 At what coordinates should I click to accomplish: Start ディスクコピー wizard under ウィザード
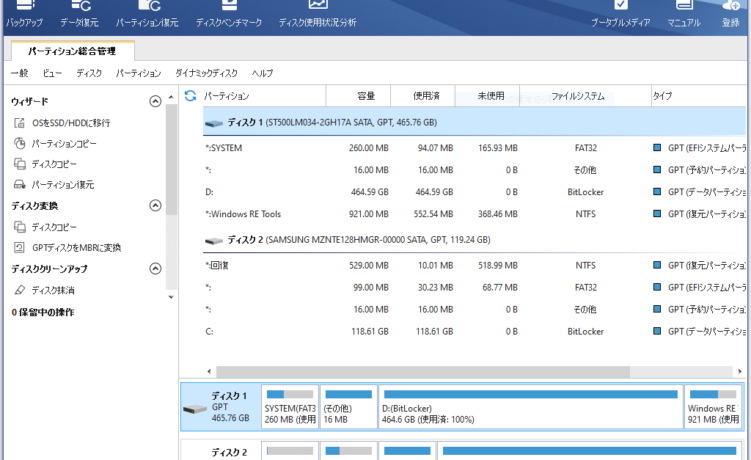pyautogui.click(x=45, y=164)
